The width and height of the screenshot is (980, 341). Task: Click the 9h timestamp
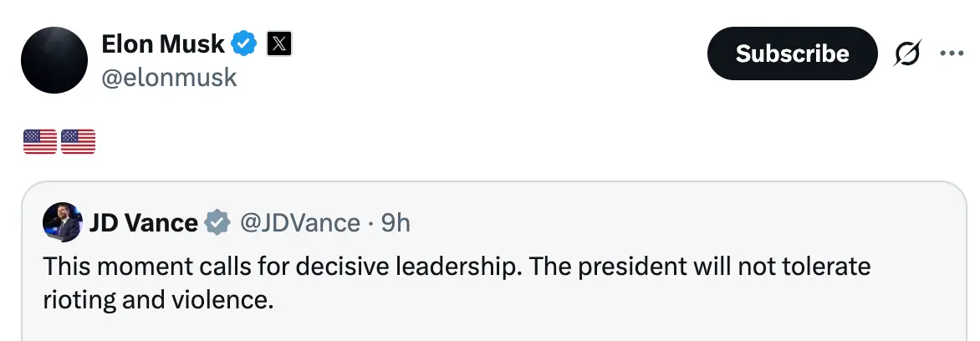click(396, 223)
